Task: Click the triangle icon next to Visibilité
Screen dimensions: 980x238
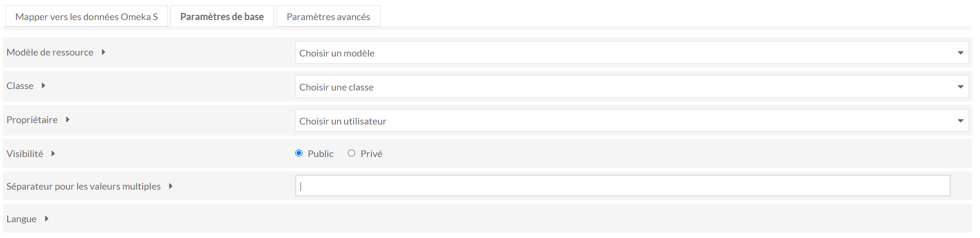Action: pyautogui.click(x=53, y=154)
